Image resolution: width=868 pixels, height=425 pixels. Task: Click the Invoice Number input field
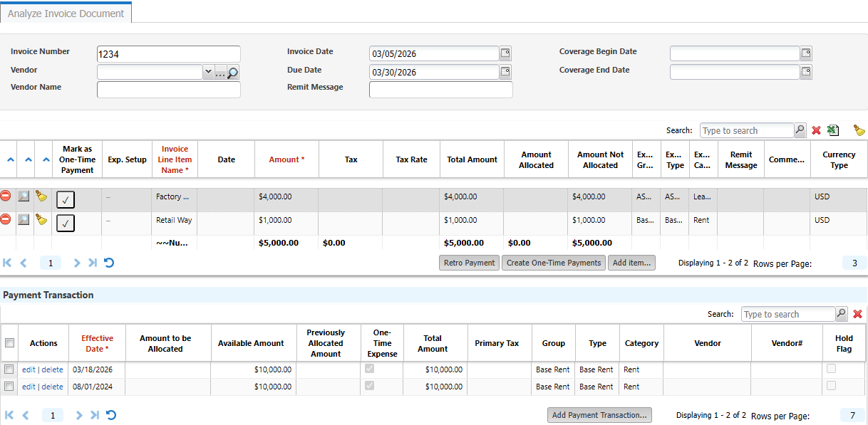point(169,54)
